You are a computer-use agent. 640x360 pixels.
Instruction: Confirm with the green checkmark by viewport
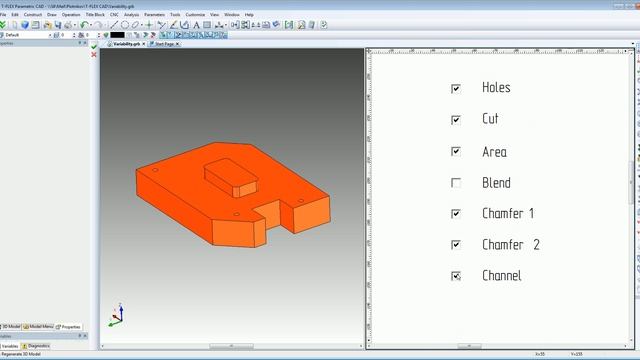pyautogui.click(x=94, y=47)
